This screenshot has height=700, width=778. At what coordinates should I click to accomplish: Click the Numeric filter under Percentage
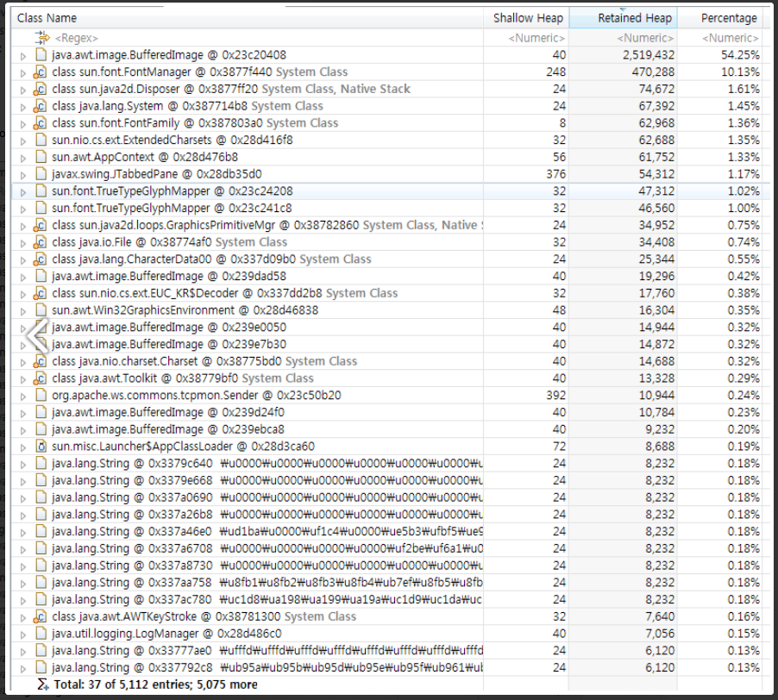pos(730,38)
